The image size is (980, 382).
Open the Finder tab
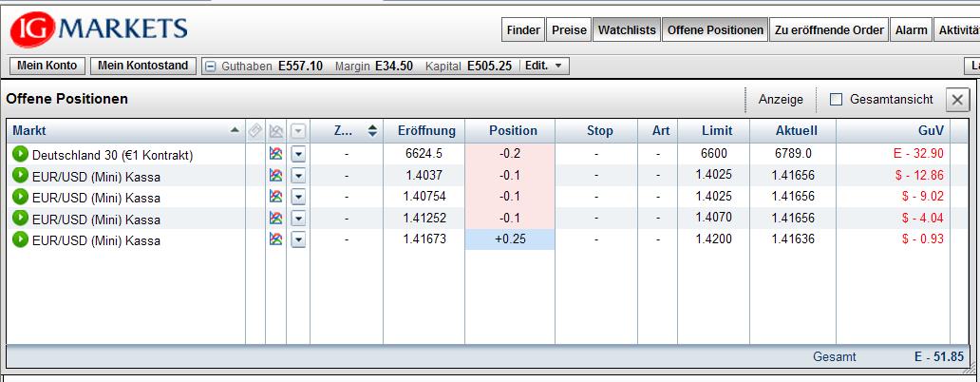(523, 30)
